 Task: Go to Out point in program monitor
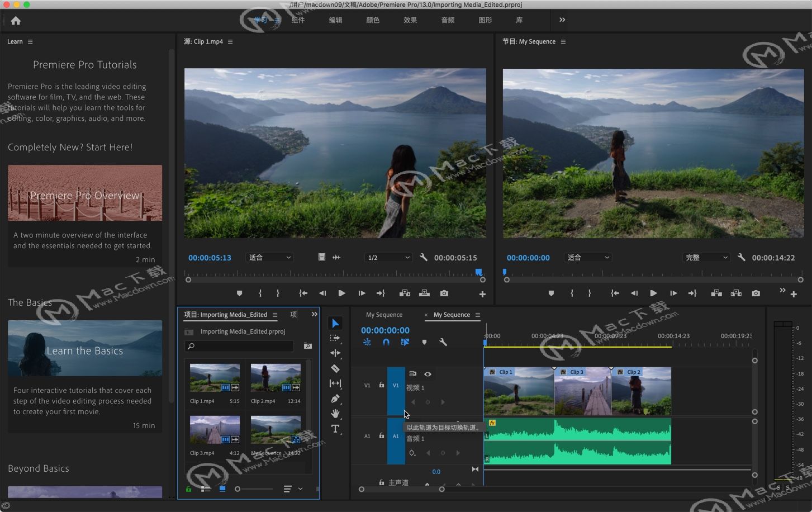tap(692, 293)
